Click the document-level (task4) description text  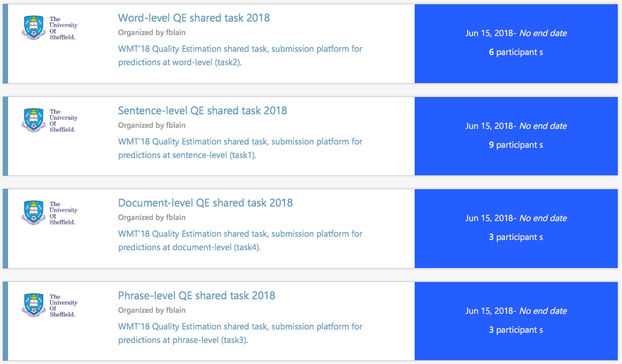(240, 241)
